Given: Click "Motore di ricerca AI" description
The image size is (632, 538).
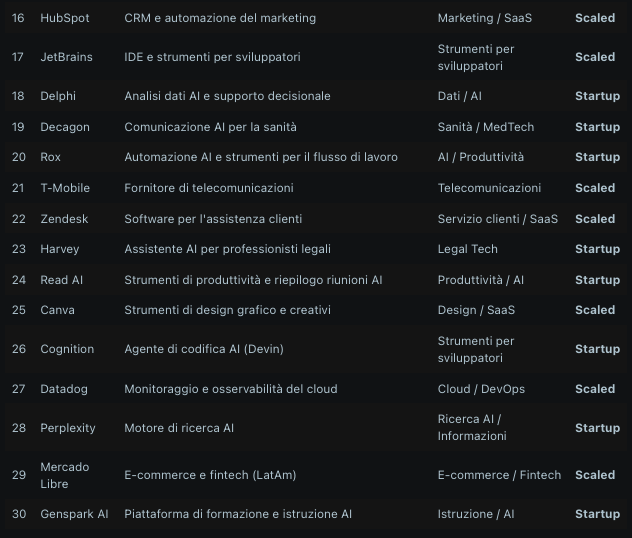Looking at the screenshot, I should click(179, 428).
